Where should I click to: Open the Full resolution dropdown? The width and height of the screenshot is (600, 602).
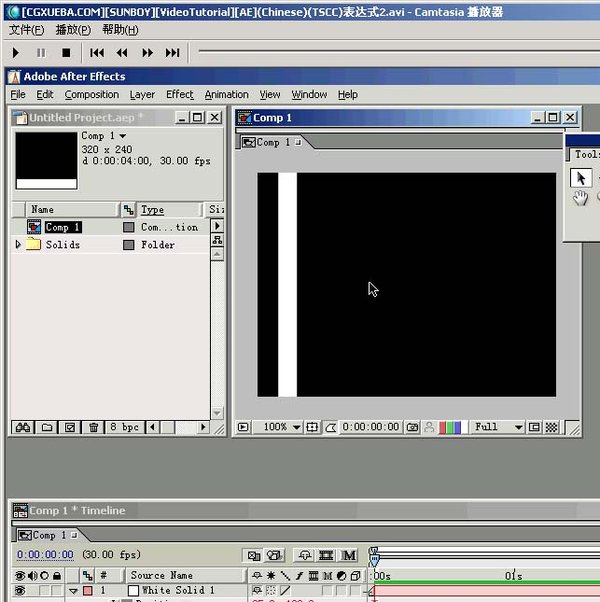497,427
